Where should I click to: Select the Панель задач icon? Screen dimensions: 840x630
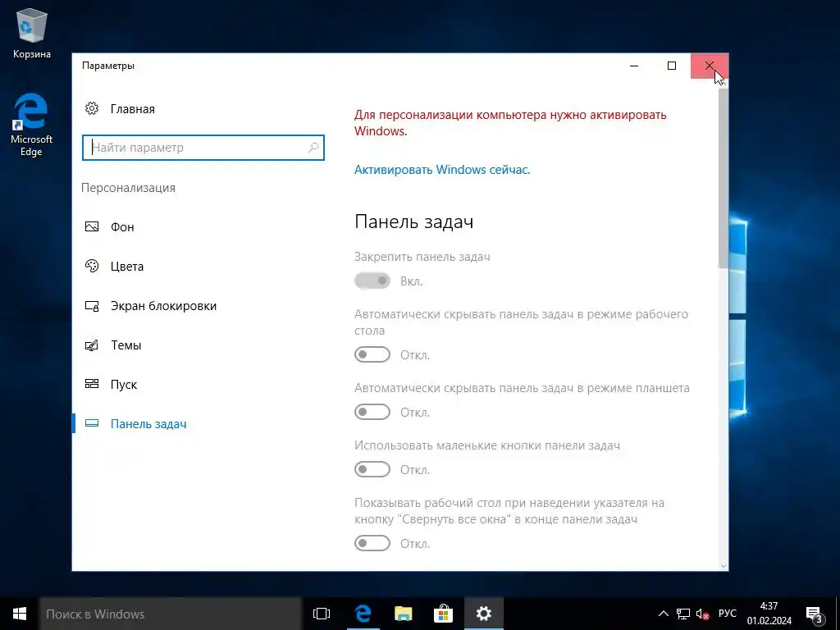(x=92, y=423)
